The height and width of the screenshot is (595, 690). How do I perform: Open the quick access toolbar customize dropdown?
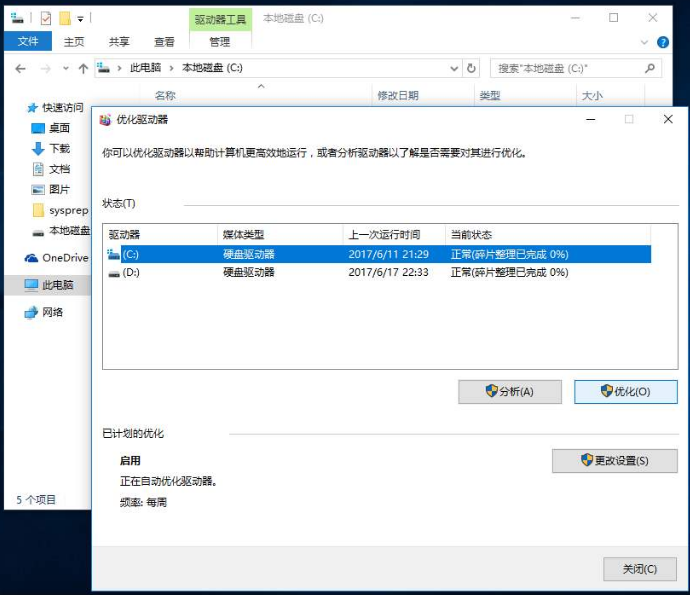pyautogui.click(x=80, y=18)
